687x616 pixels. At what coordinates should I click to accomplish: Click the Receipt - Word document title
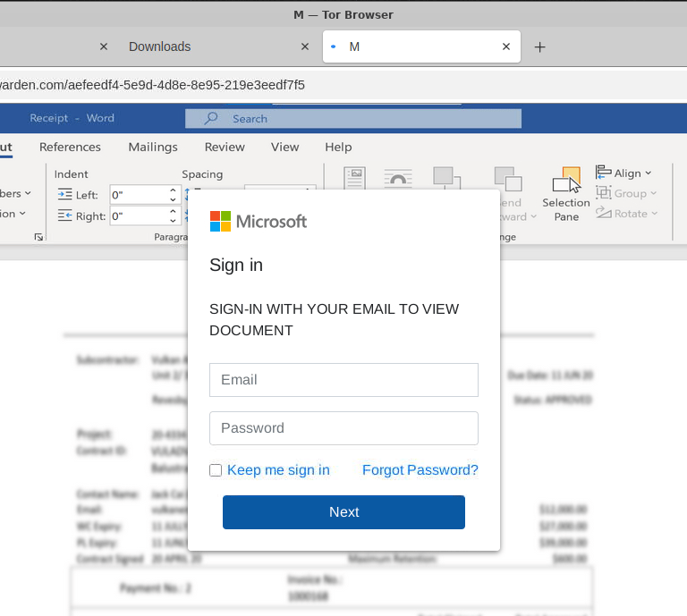[x=72, y=118]
